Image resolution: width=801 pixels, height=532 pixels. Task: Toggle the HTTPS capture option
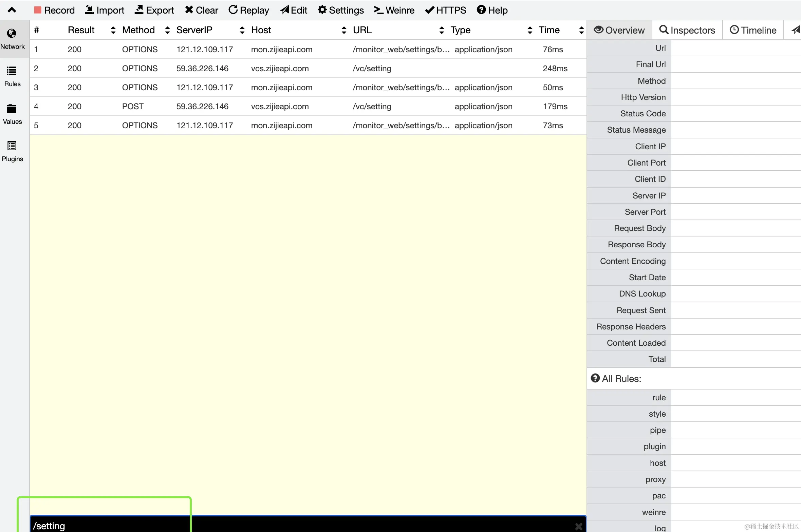(446, 10)
